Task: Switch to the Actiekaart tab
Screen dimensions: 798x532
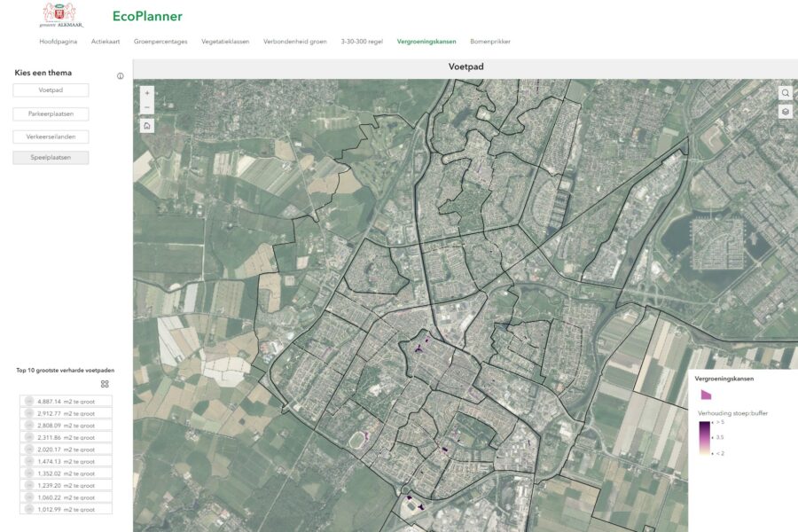Action: [104, 41]
